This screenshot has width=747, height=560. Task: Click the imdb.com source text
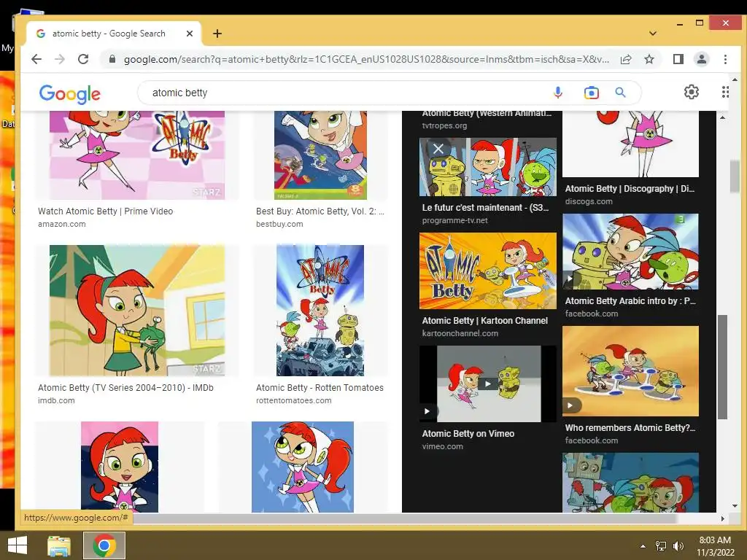click(56, 400)
